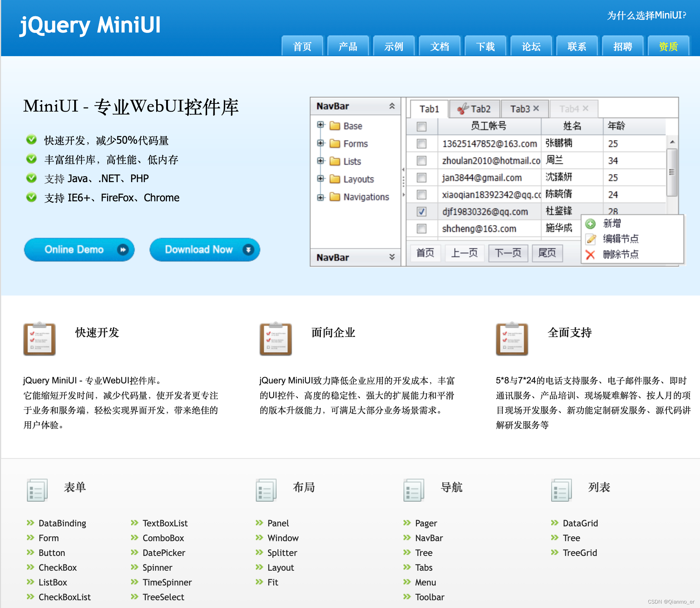This screenshot has width=700, height=608.
Task: Open the Splitter link
Action: [x=282, y=553]
